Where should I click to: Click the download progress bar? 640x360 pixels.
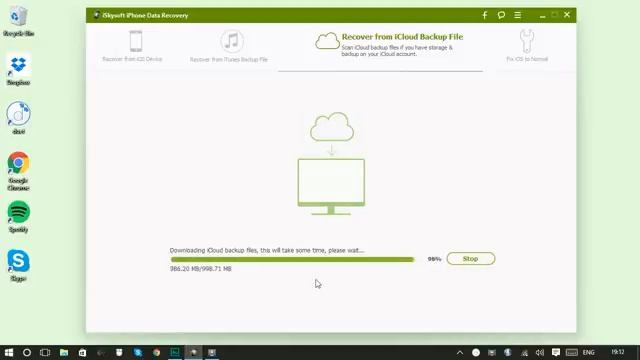tap(293, 259)
